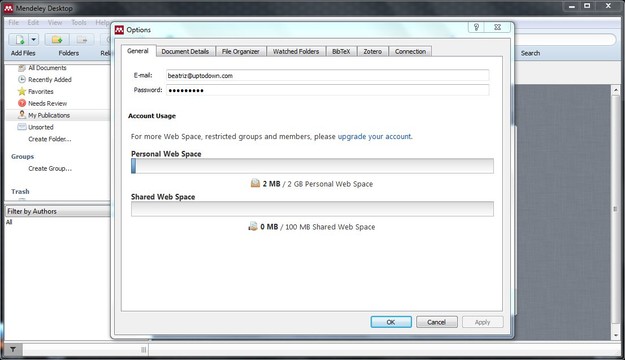Screen dimensions: 625x360
Task: Click the Personal Web Space usage bar
Action: pos(312,166)
